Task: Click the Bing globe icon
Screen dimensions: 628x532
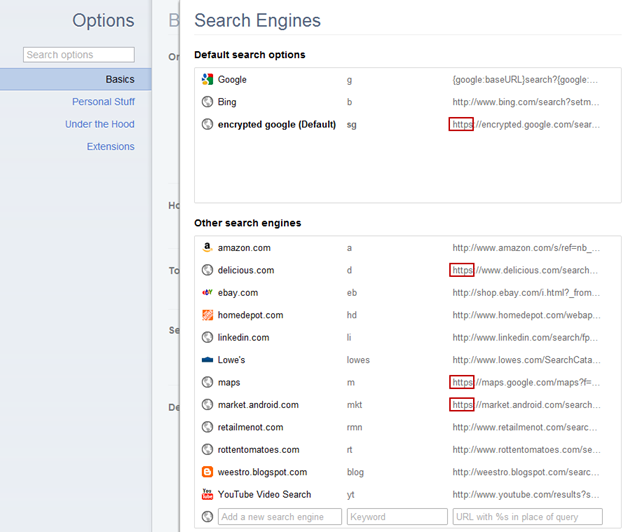Action: (x=207, y=102)
